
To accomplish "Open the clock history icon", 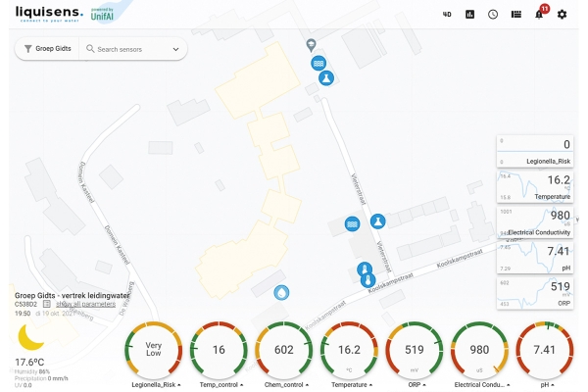I will pos(493,15).
